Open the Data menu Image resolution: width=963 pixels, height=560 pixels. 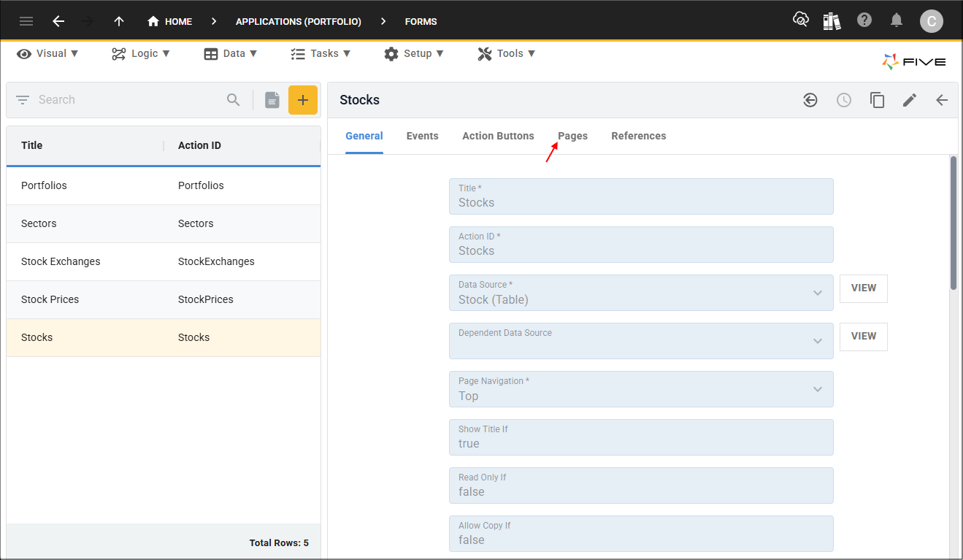tap(231, 53)
